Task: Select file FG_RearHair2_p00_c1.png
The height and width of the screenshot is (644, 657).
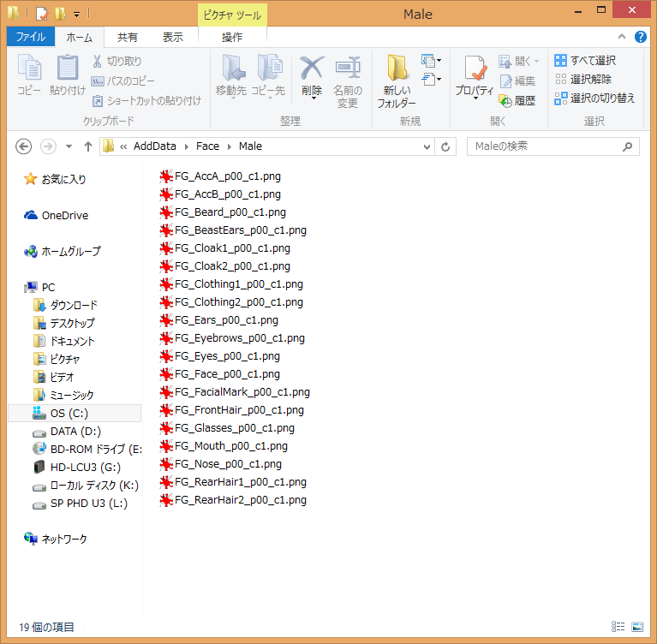Action: pos(233,500)
